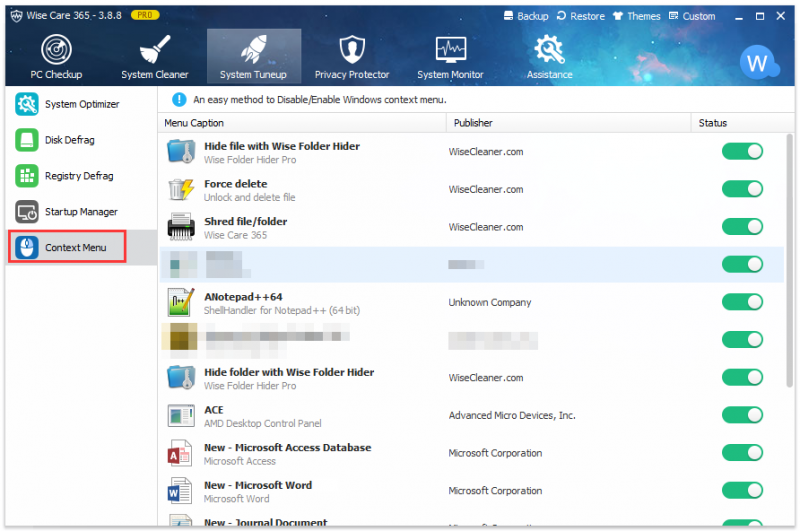The width and height of the screenshot is (800, 531).
Task: Open the System Monitor pulse icon
Action: pyautogui.click(x=451, y=49)
